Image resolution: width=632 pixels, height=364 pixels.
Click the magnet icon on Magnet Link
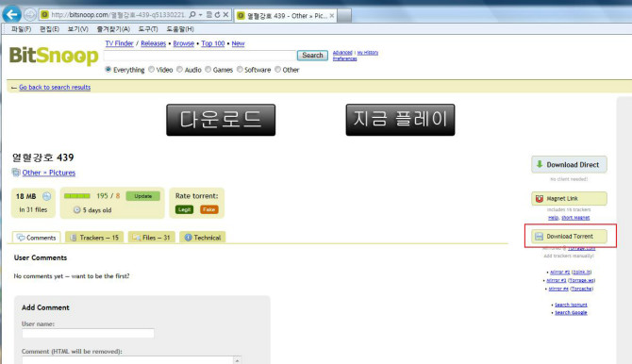coord(540,198)
